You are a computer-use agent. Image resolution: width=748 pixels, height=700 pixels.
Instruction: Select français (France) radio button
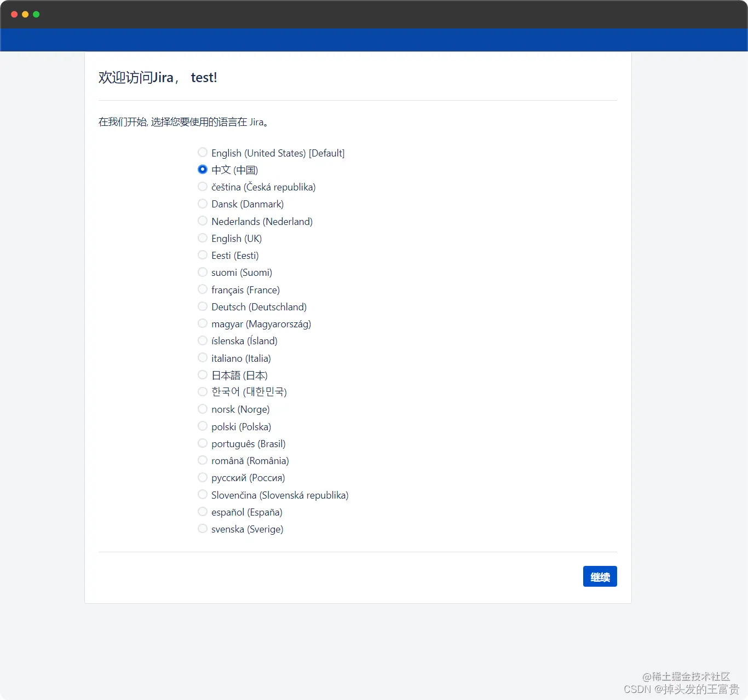pyautogui.click(x=203, y=289)
